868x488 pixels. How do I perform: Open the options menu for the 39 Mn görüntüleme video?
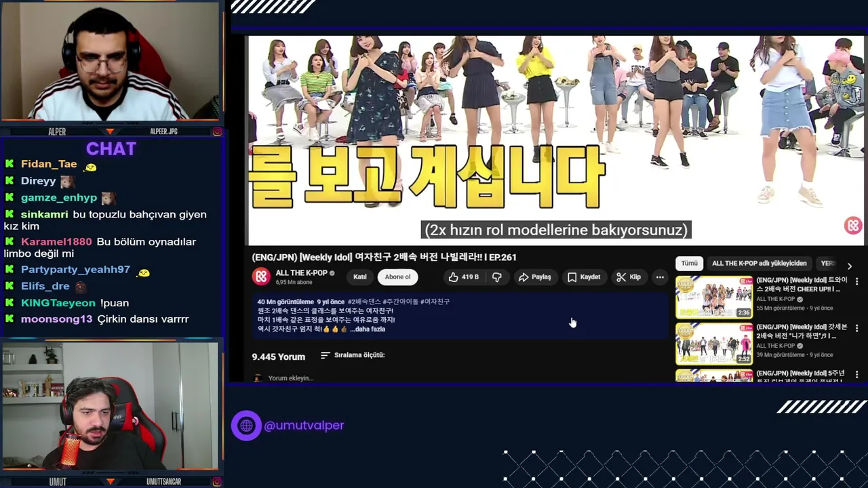pyautogui.click(x=856, y=328)
